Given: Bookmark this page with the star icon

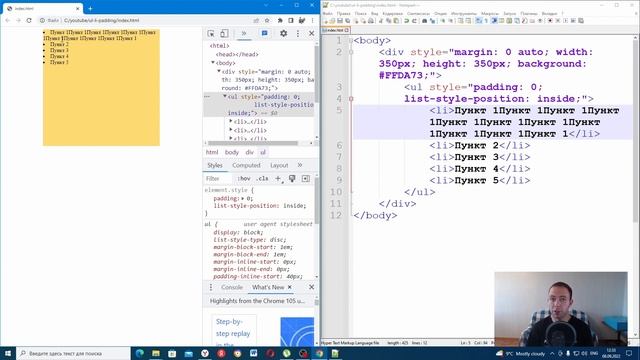Looking at the screenshot, I should click(267, 20).
